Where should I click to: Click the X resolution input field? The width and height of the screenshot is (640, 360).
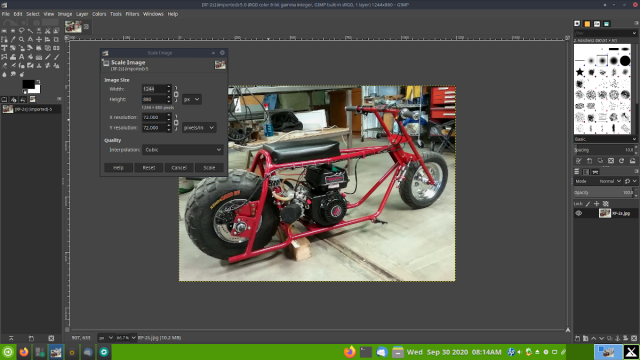(154, 117)
